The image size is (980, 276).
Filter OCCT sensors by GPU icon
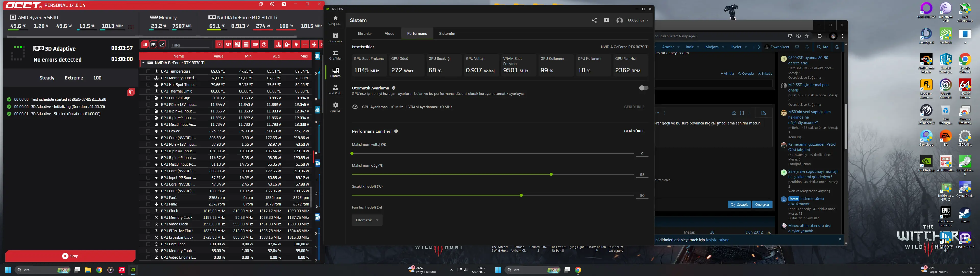[x=228, y=45]
